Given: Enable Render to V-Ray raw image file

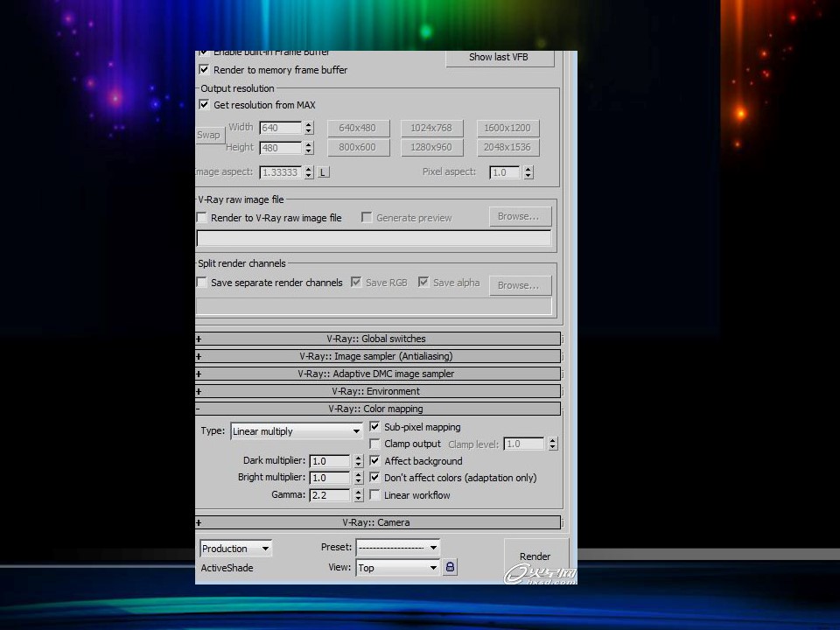Looking at the screenshot, I should click(x=202, y=218).
